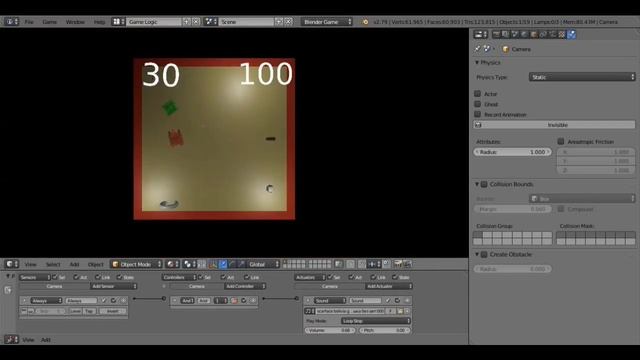Screen dimensions: 640x360
Task: Click the Info editor type icon
Action: pos(11,22)
